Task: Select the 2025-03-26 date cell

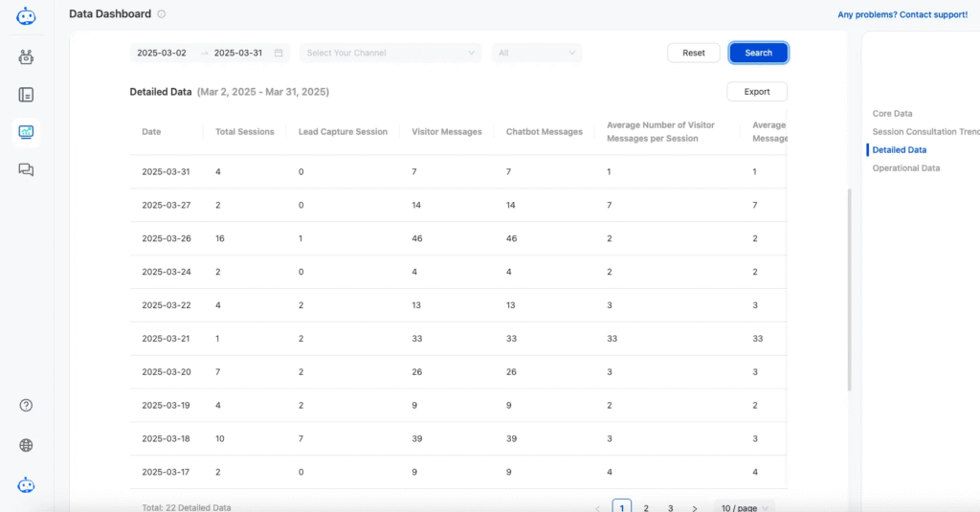Action: point(167,239)
